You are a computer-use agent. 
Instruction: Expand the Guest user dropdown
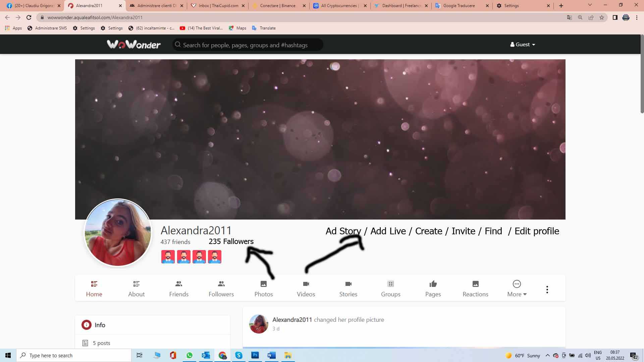(523, 44)
